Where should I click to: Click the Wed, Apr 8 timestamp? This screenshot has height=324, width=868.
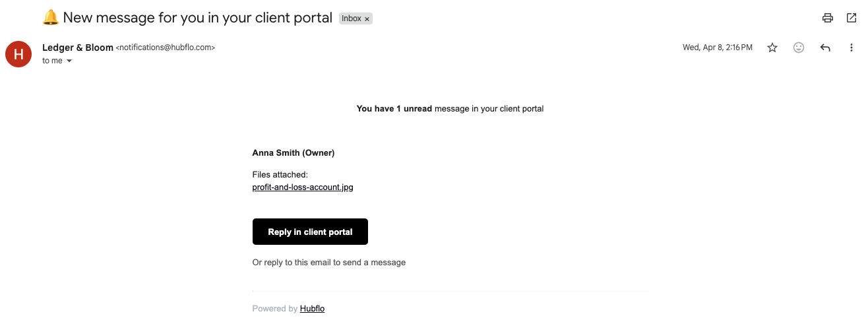[718, 48]
